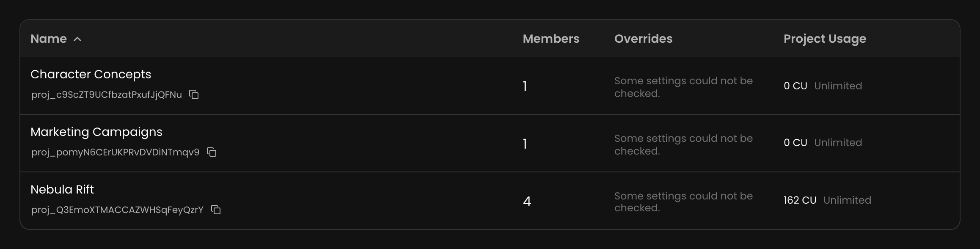
Task: Select the Project Usage column header
Action: (825, 39)
